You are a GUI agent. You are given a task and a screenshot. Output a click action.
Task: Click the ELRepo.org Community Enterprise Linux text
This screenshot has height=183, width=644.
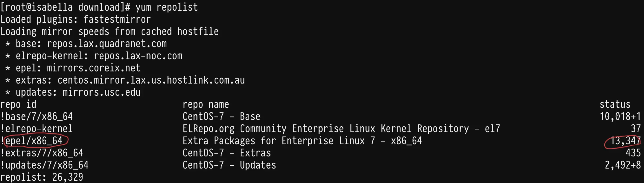coord(279,129)
